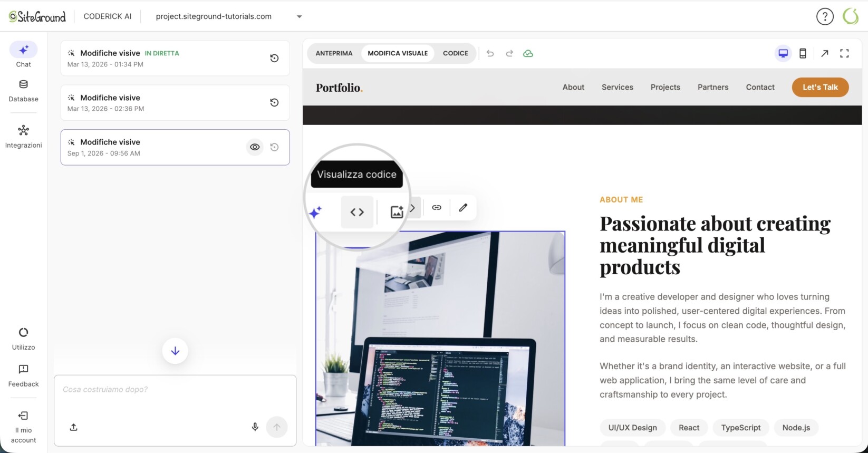Image resolution: width=868 pixels, height=453 pixels.
Task: Open the Integrazioni section
Action: point(23,137)
